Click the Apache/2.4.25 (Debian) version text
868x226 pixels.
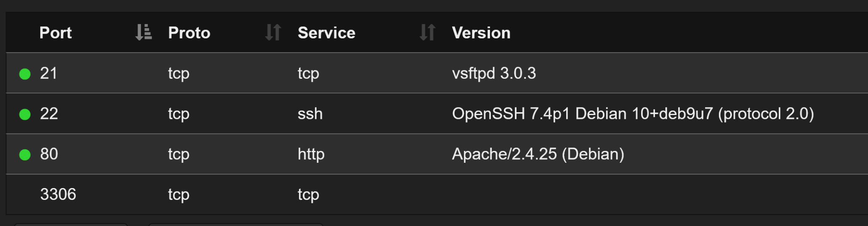tap(538, 154)
